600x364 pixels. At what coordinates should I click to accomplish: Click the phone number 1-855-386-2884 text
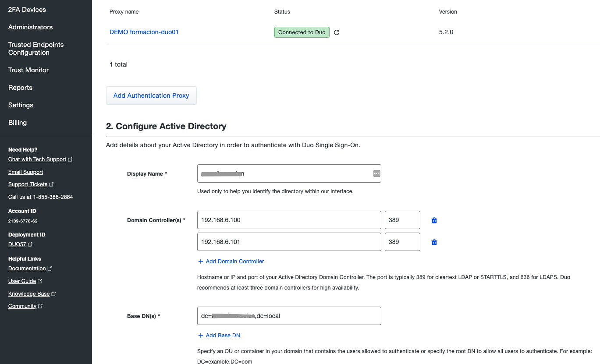click(53, 197)
